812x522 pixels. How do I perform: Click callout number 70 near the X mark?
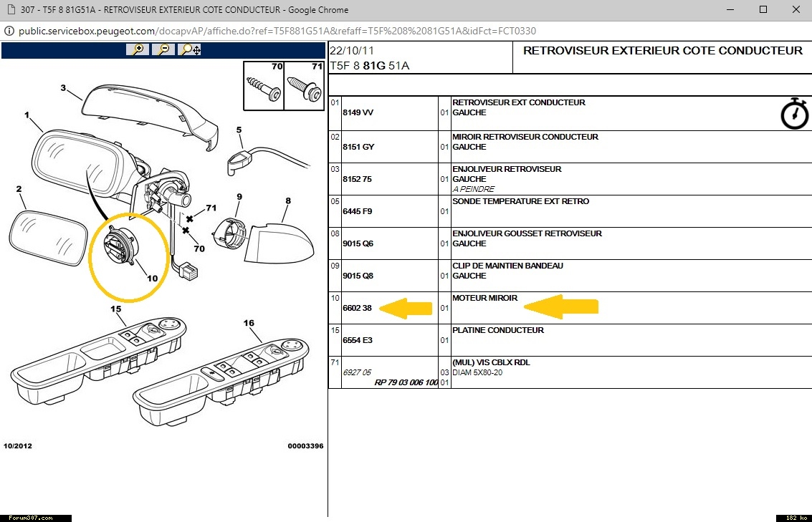(199, 249)
